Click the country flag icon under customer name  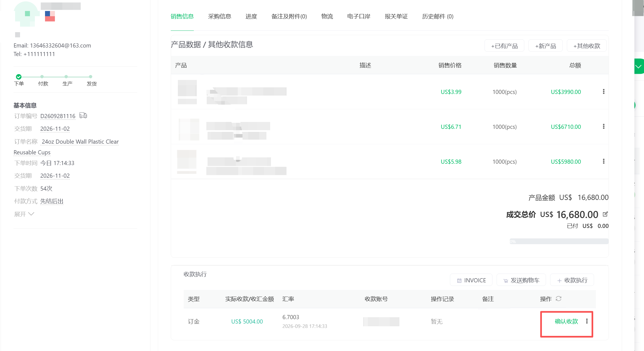point(50,16)
